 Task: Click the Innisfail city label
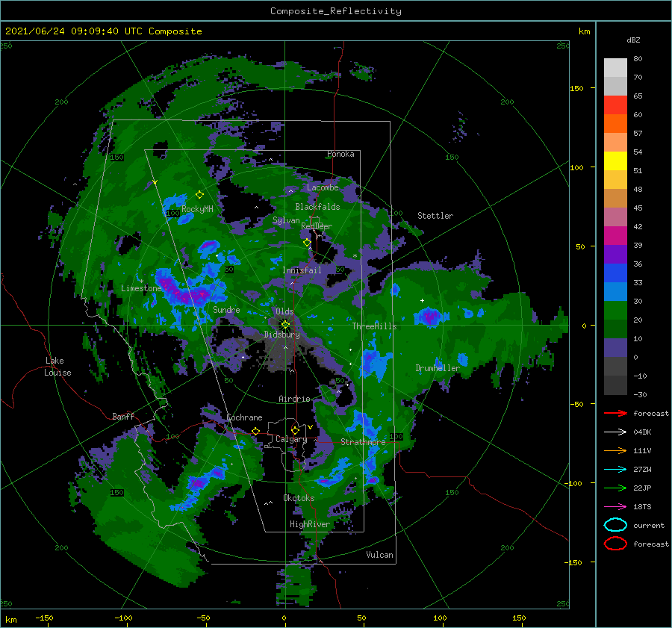coord(302,270)
